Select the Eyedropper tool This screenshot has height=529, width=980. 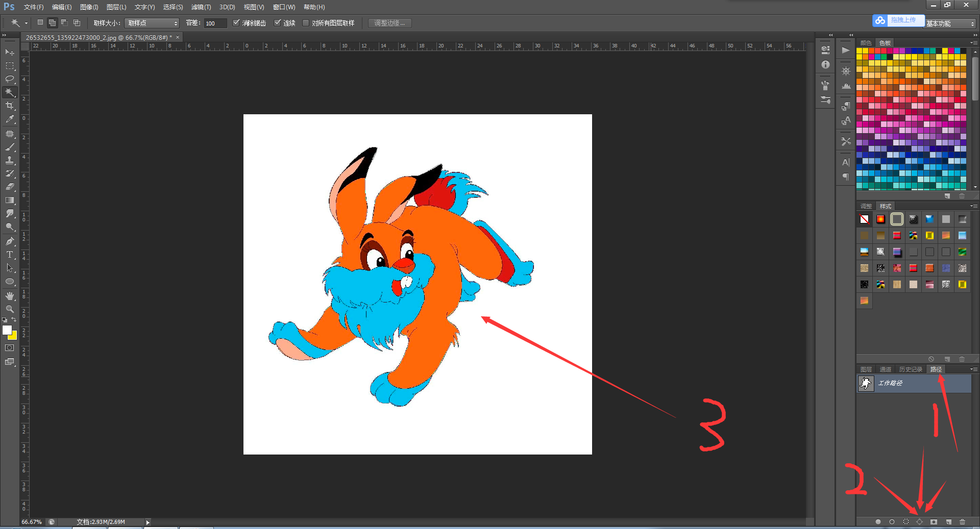pos(10,119)
